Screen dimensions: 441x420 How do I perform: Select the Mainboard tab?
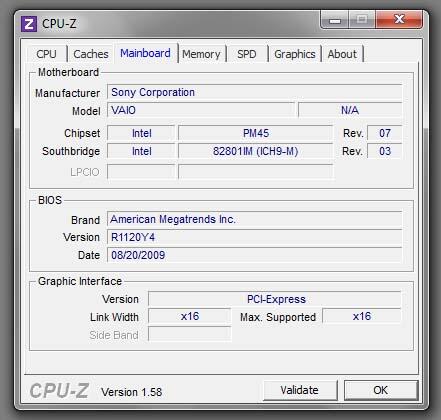(x=145, y=53)
